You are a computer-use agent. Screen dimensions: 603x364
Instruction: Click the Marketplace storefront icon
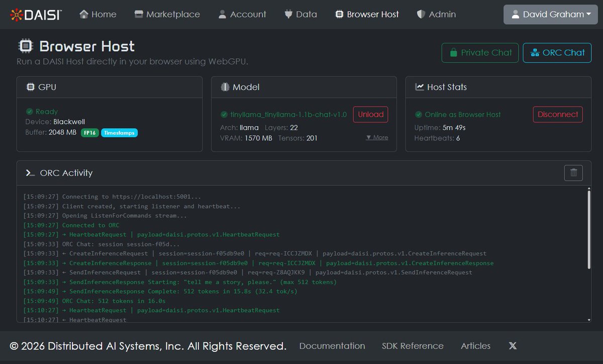tap(139, 14)
